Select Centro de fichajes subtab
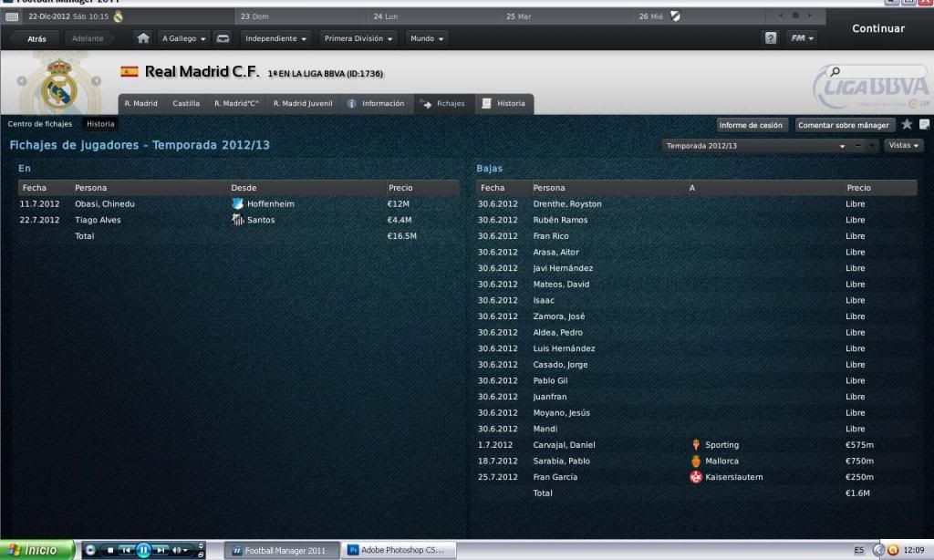The image size is (934, 560). pos(40,124)
